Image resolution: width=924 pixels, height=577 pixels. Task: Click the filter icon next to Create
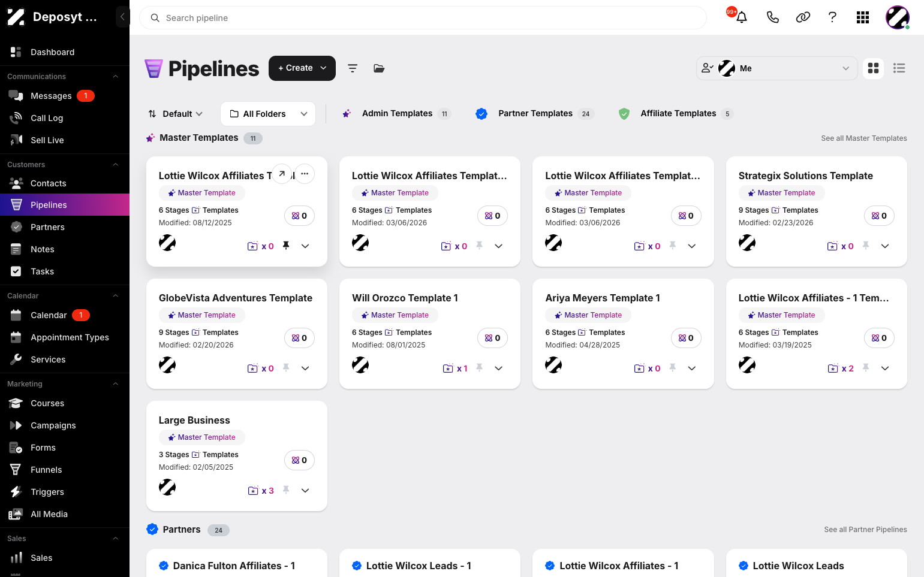(353, 68)
